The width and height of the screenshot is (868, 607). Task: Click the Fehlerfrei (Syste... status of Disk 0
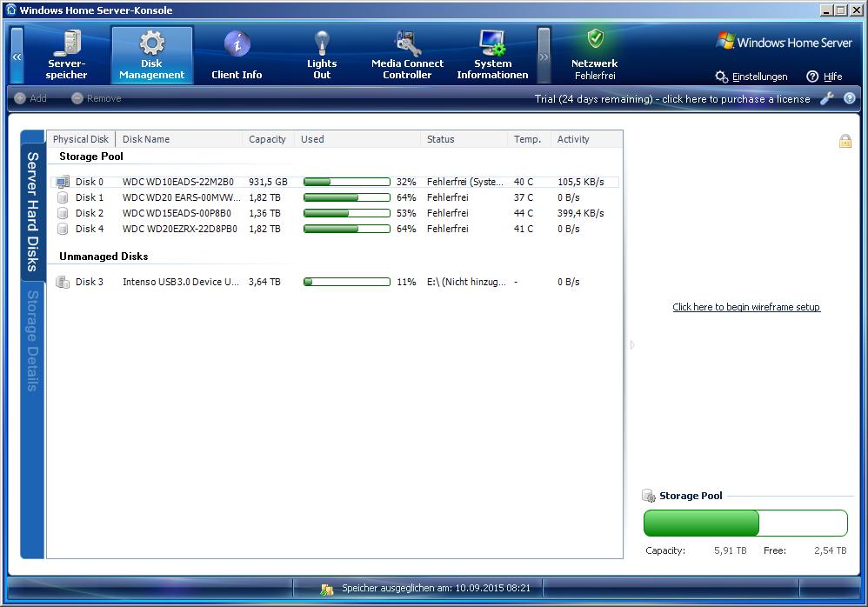coord(465,182)
